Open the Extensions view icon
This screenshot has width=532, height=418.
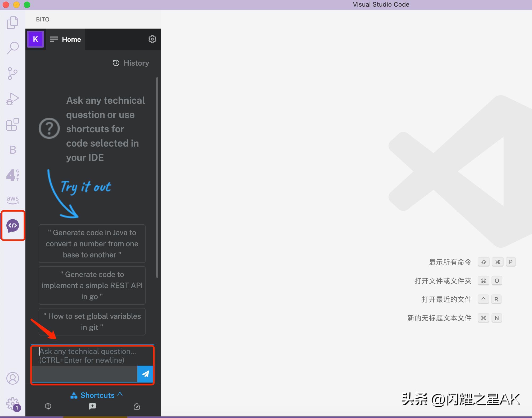pos(12,124)
